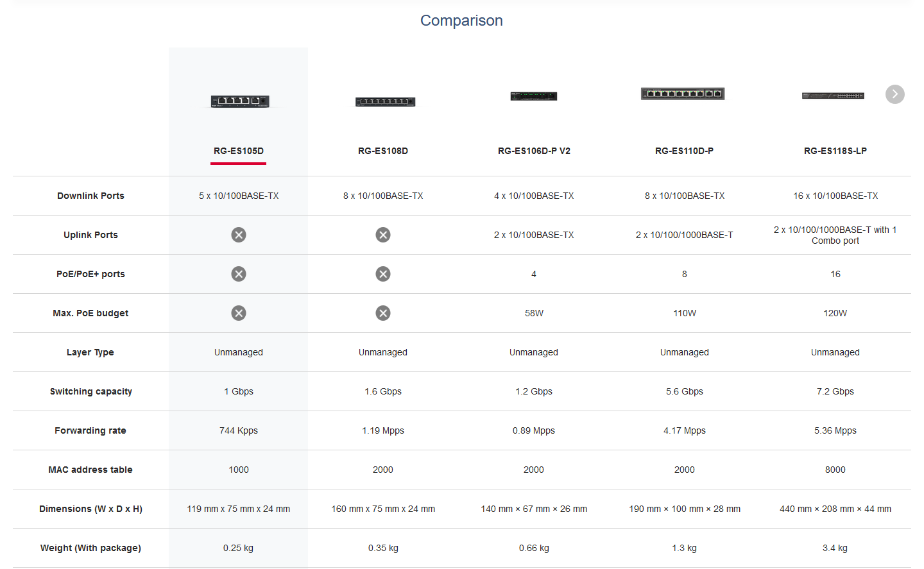Click the Switching capacity row label
The width and height of the screenshot is (924, 569).
point(91,391)
